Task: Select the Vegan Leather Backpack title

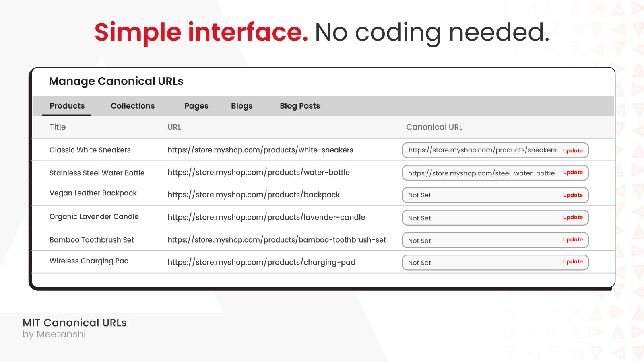Action: 93,193
